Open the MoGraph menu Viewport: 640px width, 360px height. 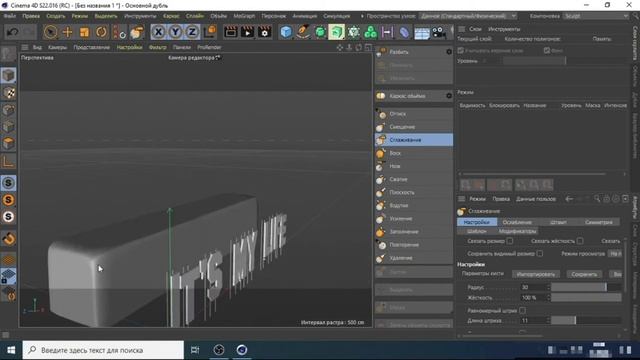coord(244,16)
